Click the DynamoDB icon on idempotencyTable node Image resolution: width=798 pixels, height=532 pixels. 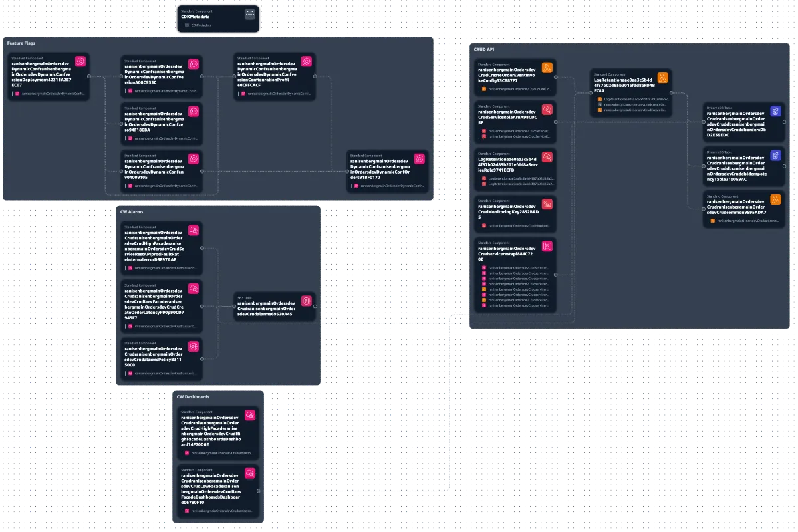click(x=775, y=155)
